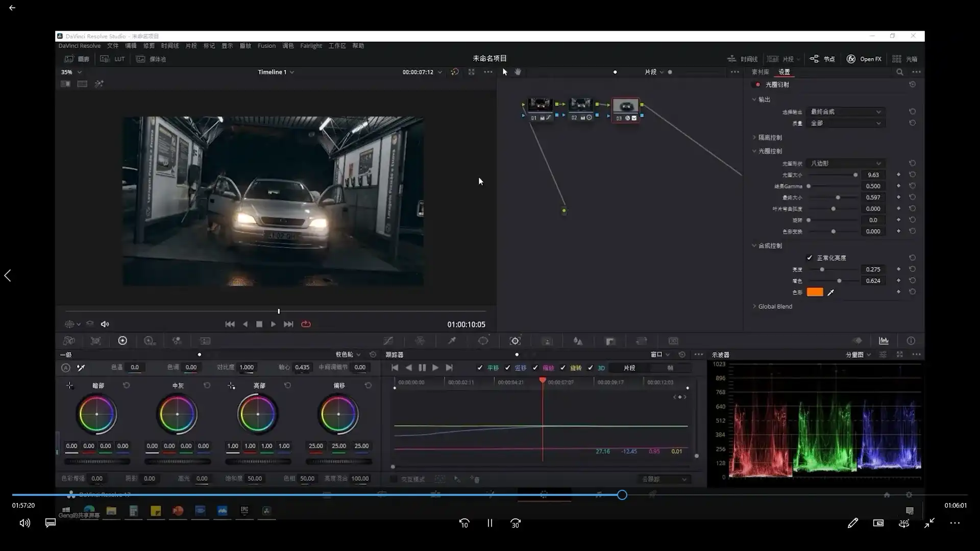The height and width of the screenshot is (551, 980).
Task: Open the Timeline 1 dropdown
Action: (276, 72)
